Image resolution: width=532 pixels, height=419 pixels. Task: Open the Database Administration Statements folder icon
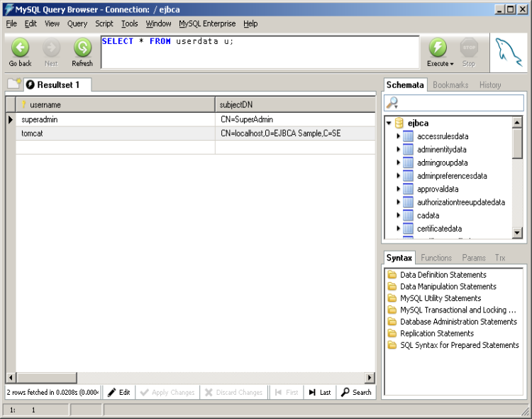click(x=392, y=322)
